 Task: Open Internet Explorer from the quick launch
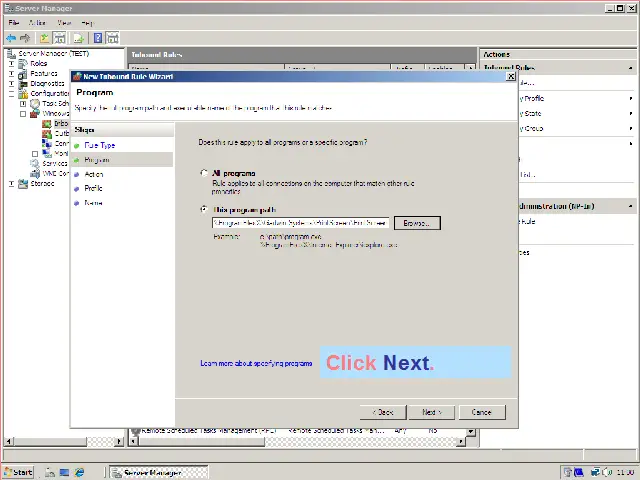[x=80, y=472]
